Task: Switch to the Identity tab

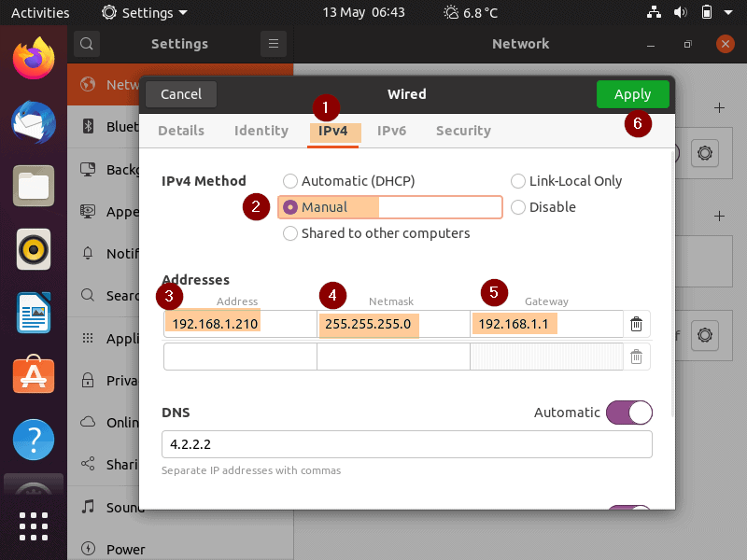Action: tap(261, 131)
